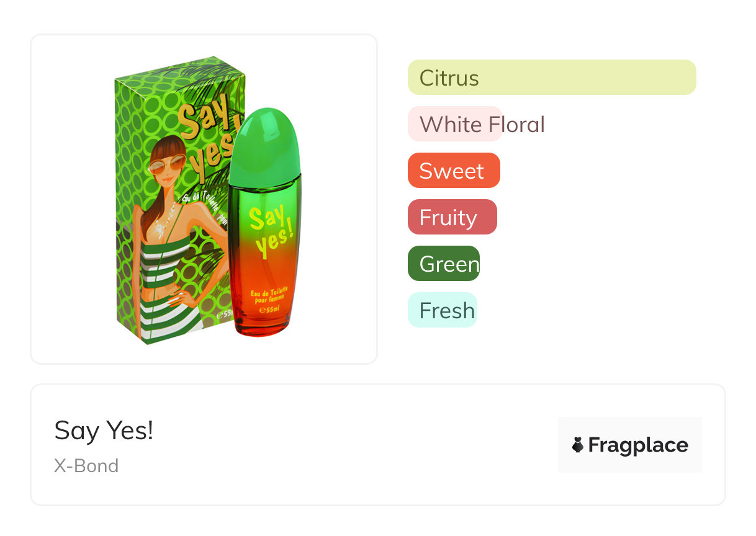Click the sunglasses on the illustrated woman
This screenshot has height=536, width=756.
point(166,165)
